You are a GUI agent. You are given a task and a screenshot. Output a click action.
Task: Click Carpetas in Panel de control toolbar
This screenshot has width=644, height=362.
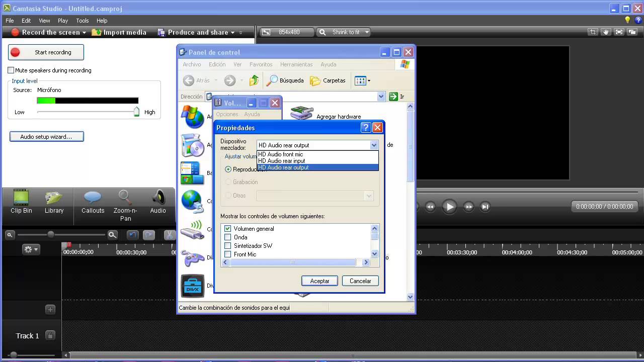pos(328,80)
